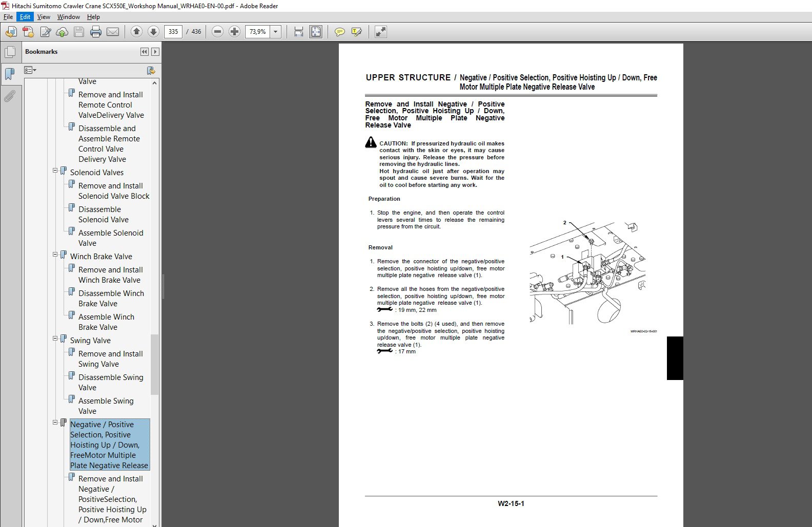
Task: Select highlighted Negative / Positive Selection bookmark
Action: (x=110, y=445)
